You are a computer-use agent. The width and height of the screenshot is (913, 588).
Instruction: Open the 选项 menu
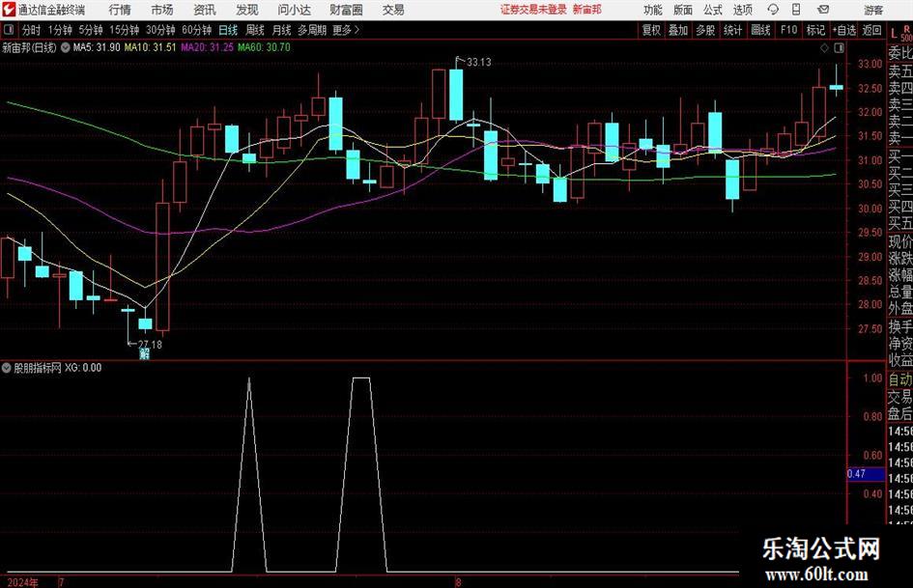point(742,10)
